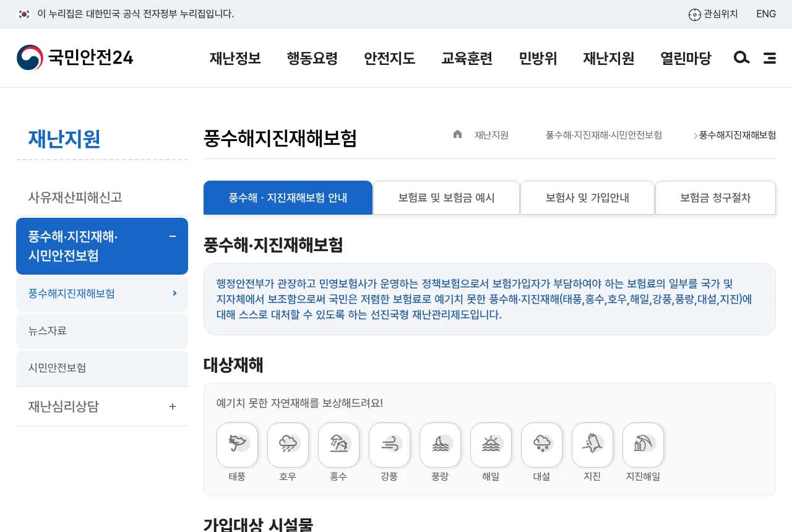Click the 재난지원 sidebar heading
792x532 pixels.
click(x=64, y=139)
